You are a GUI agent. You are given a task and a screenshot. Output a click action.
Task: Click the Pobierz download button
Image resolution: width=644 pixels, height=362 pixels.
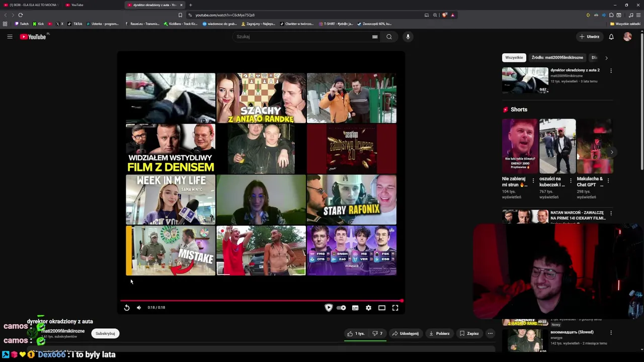coord(439,333)
